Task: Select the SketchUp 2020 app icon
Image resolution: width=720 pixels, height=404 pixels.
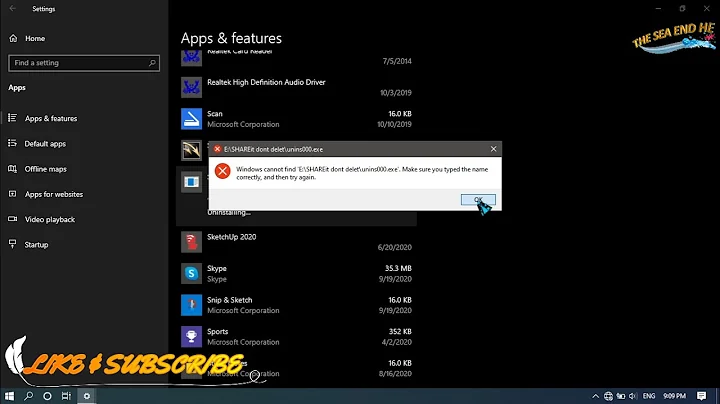Action: click(191, 242)
